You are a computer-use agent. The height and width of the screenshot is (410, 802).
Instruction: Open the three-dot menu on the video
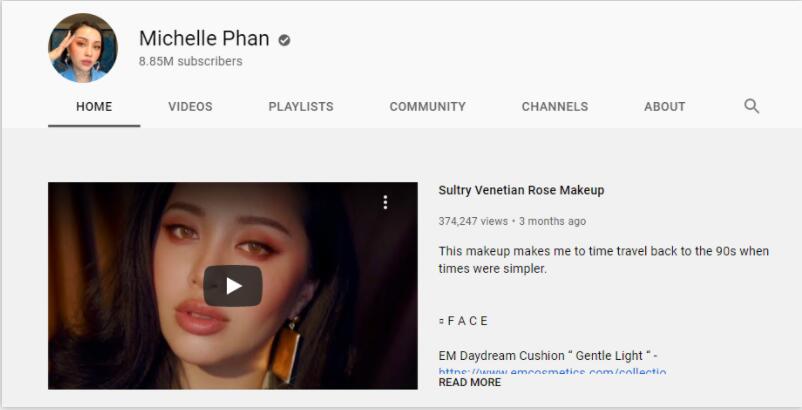[x=385, y=202]
